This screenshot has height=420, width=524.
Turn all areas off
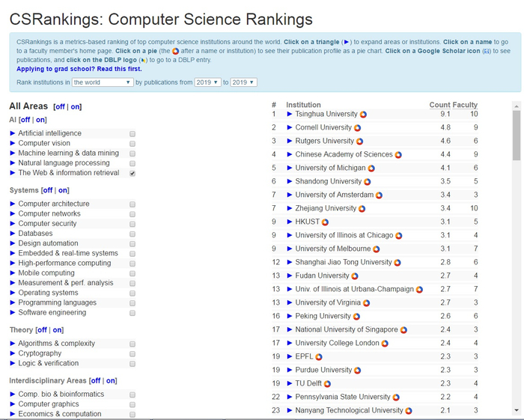coord(60,106)
